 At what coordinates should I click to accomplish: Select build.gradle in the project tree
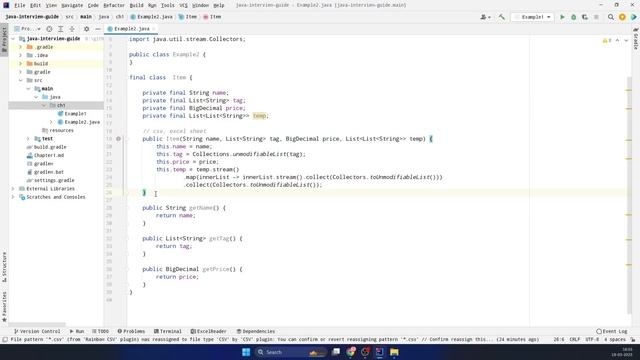tap(50, 147)
